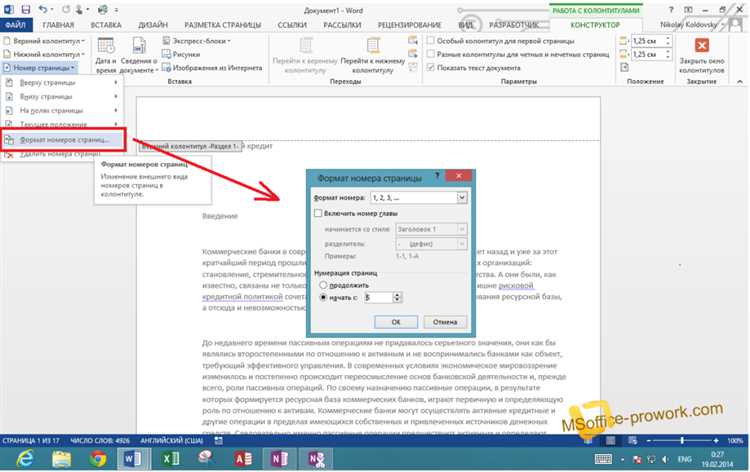This screenshot has height=472, width=750.
Task: Open File Explorer from the taskbar
Action: tap(62, 459)
